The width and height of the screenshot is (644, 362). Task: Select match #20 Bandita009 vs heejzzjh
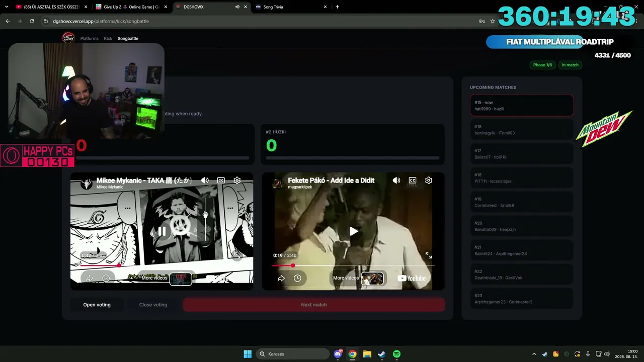pos(522,226)
